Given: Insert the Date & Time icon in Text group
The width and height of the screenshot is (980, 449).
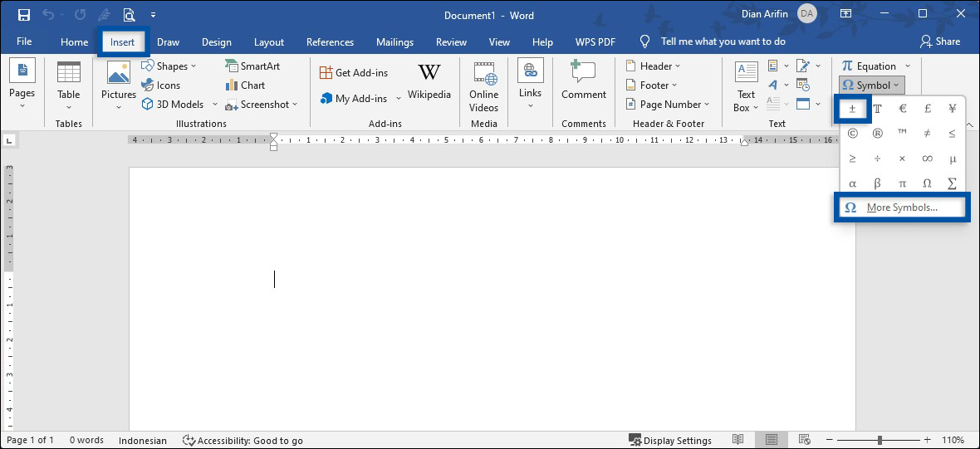Looking at the screenshot, I should [x=803, y=85].
